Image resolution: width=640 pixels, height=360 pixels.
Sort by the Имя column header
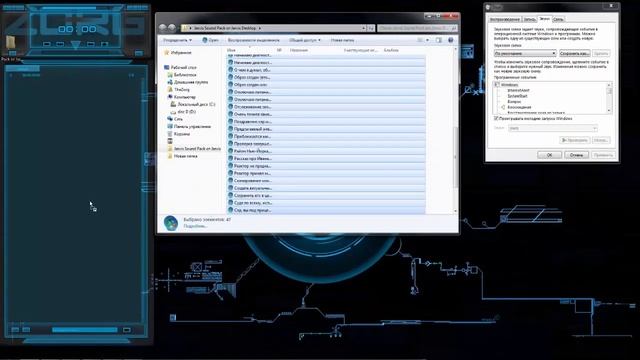click(231, 50)
